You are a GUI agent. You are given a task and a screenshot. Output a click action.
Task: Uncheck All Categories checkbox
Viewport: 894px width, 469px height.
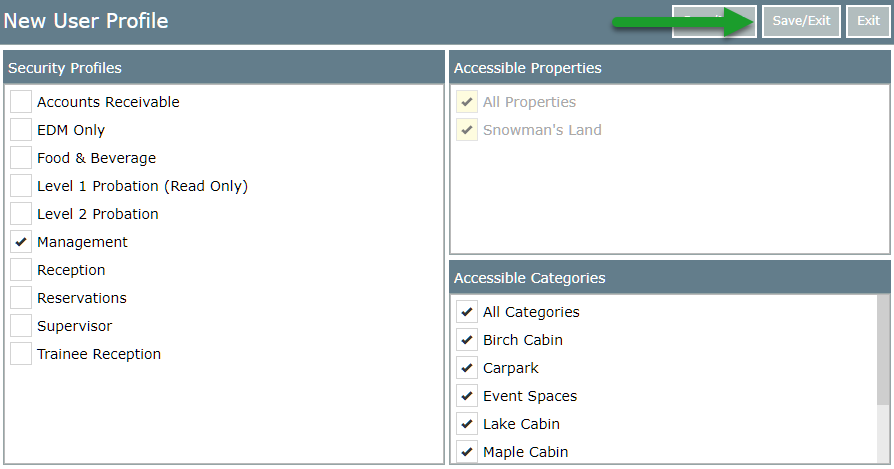467,312
